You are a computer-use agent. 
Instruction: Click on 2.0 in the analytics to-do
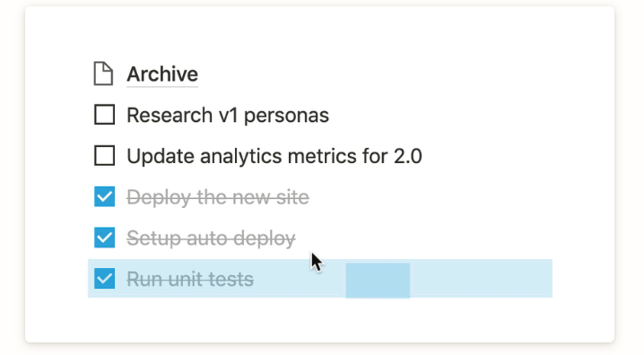click(x=408, y=156)
